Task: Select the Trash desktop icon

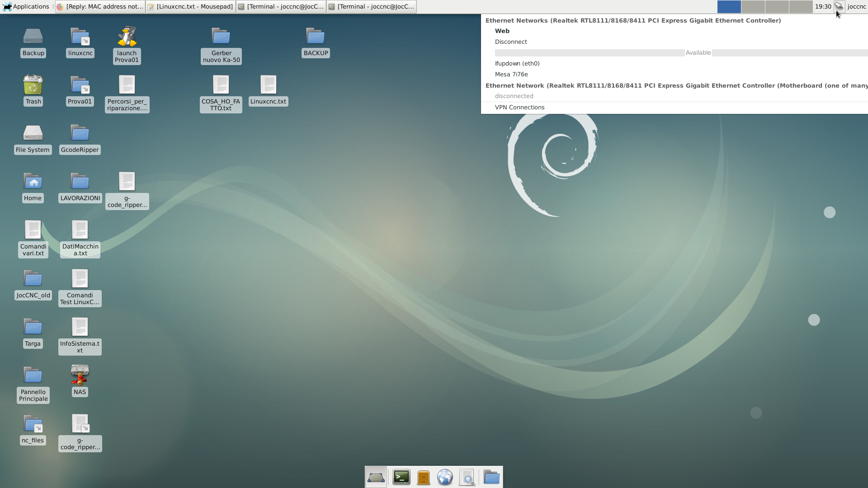Action: (x=33, y=85)
